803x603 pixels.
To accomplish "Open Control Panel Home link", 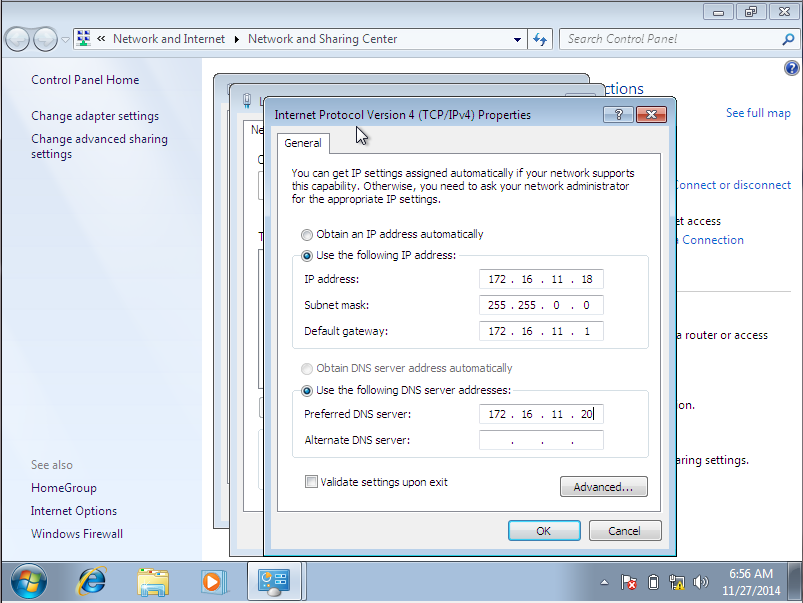I will pos(85,80).
